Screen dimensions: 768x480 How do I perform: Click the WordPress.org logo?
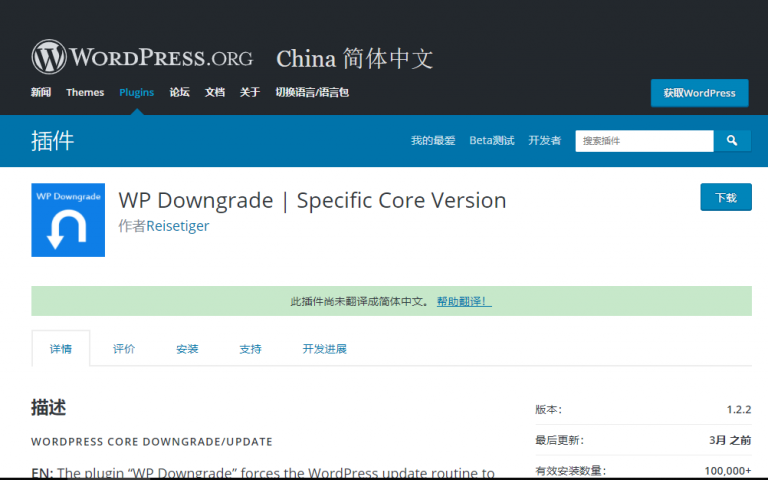tap(142, 57)
